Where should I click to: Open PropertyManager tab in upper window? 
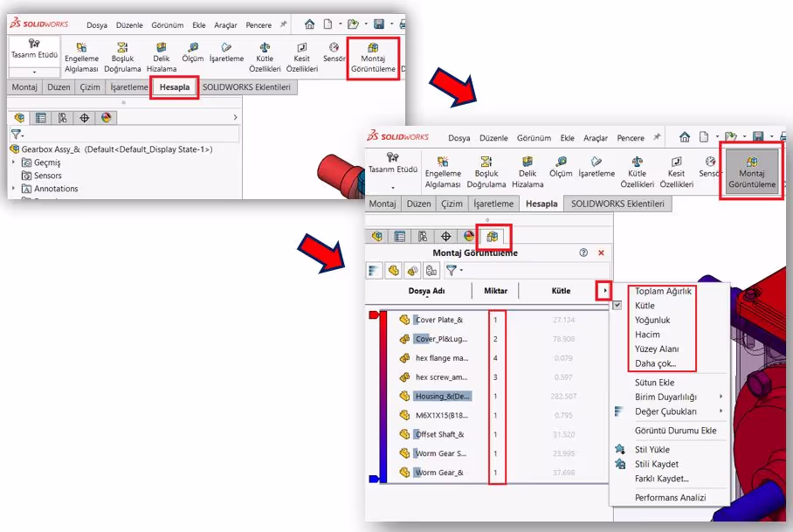point(41,118)
